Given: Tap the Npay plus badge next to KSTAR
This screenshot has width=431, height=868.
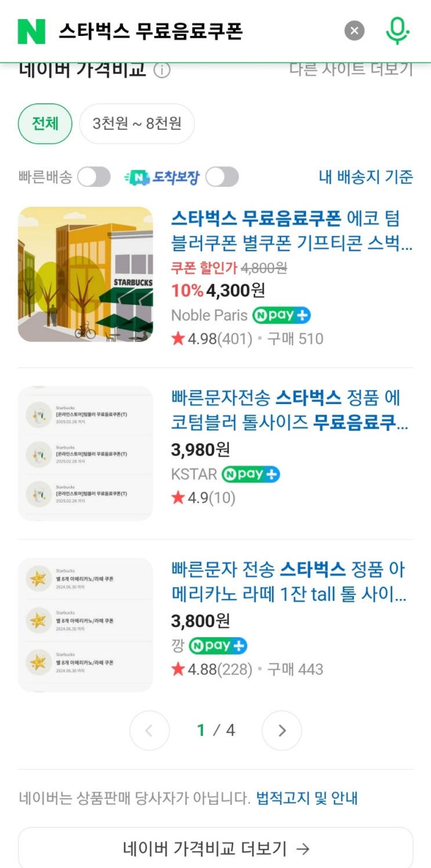Looking at the screenshot, I should pos(251,474).
